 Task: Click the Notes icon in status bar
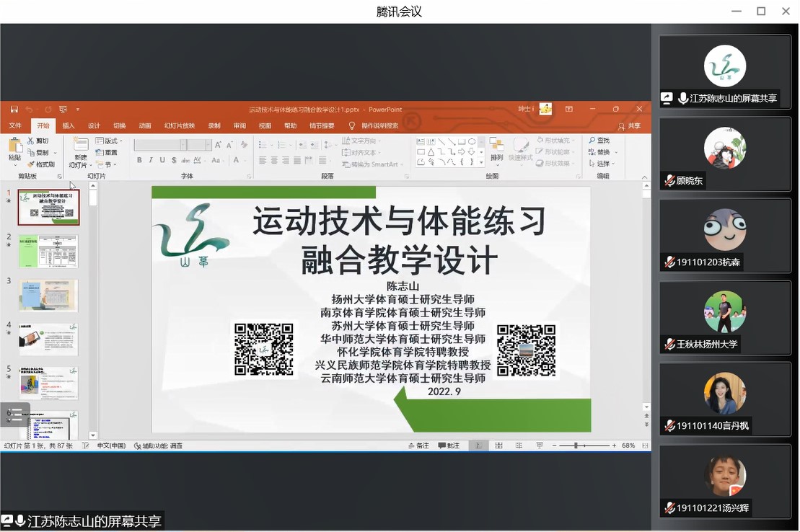click(418, 445)
